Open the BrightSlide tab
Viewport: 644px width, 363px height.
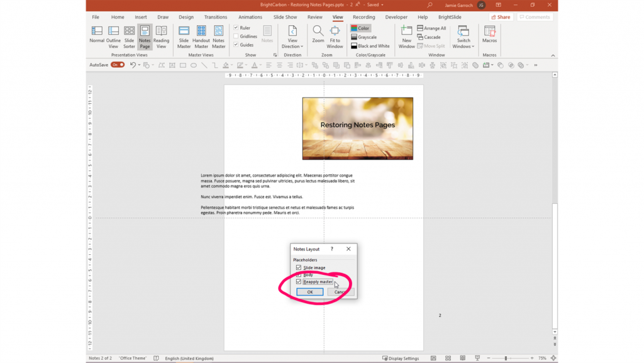coord(450,17)
